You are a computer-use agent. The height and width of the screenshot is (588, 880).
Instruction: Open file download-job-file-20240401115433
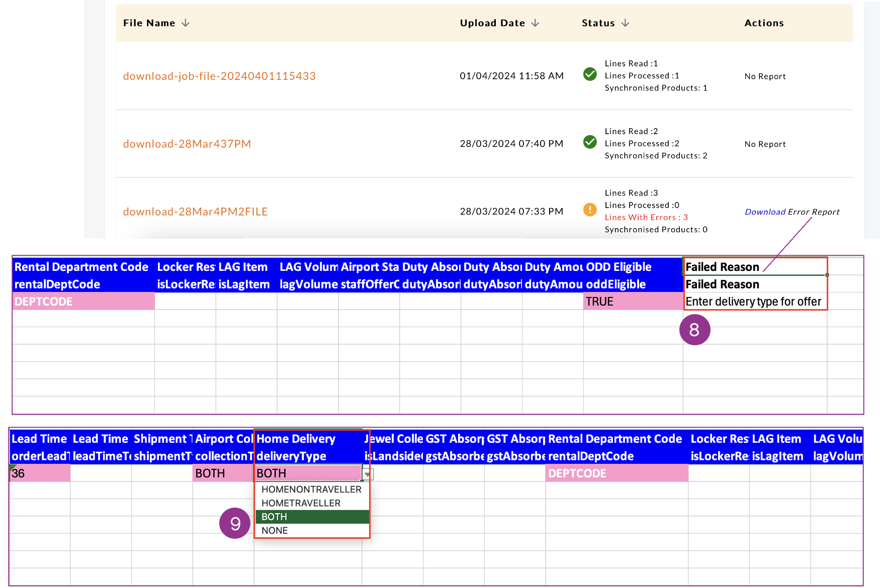click(219, 76)
